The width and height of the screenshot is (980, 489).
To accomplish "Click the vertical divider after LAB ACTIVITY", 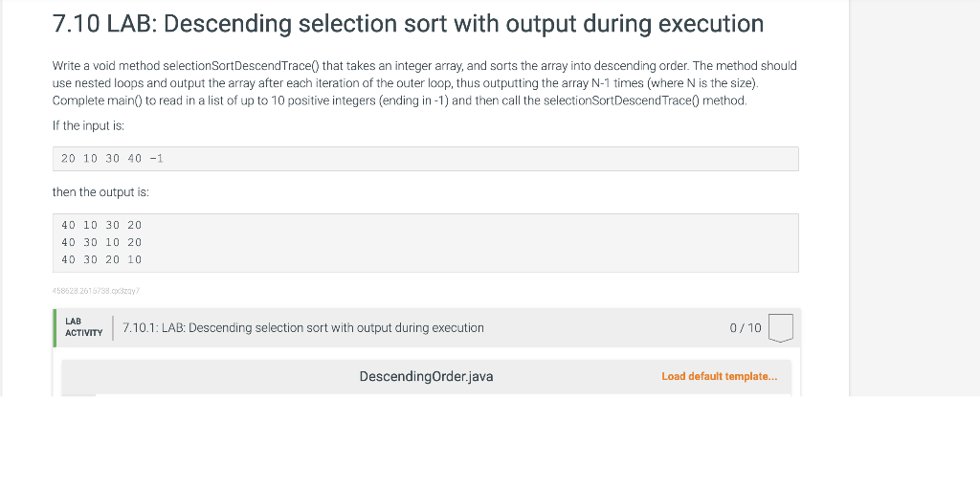I will point(114,327).
